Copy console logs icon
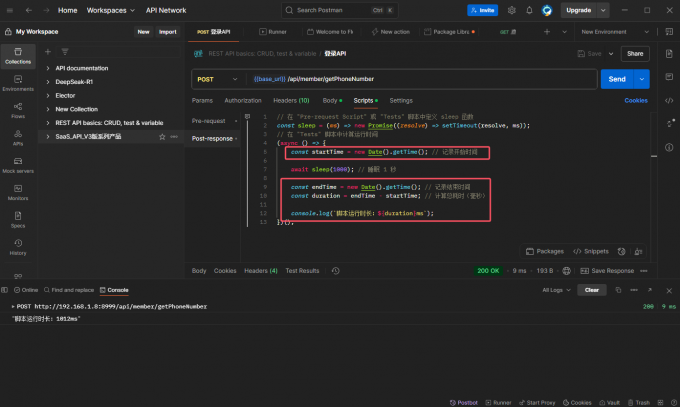This screenshot has height=407, width=680. coord(618,290)
